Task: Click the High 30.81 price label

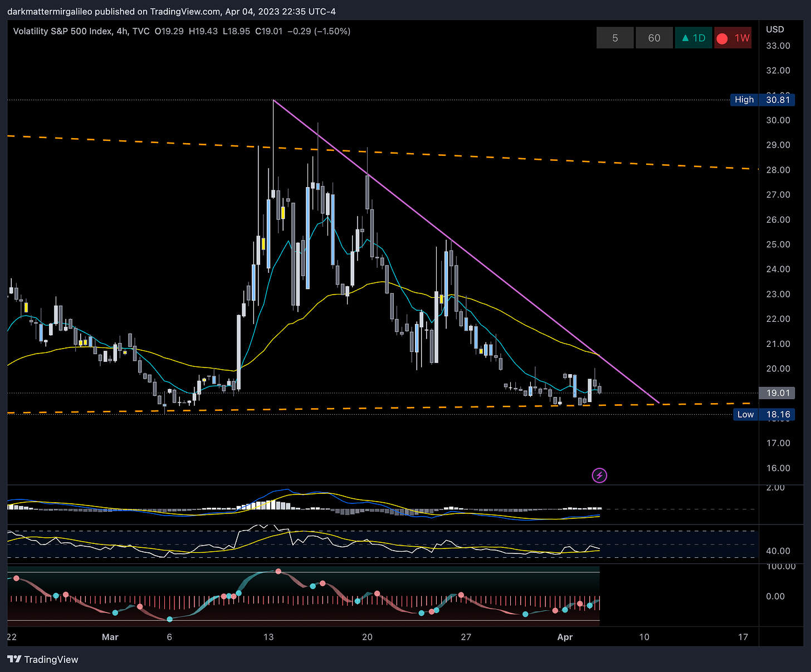Action: tap(763, 100)
